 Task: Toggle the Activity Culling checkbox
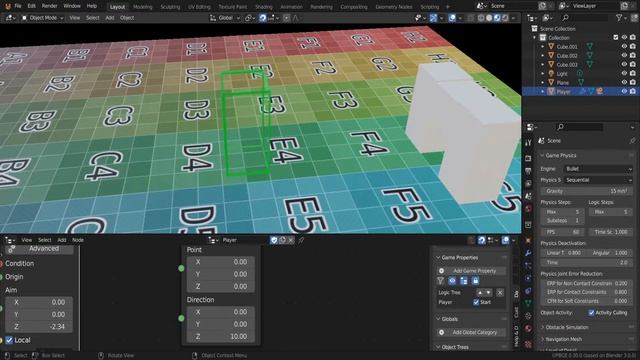(591, 313)
